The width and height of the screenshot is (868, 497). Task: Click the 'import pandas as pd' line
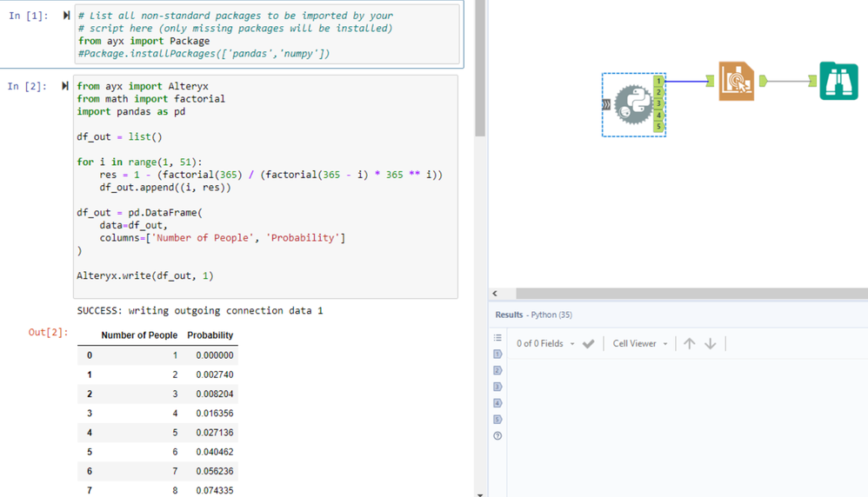[x=131, y=111]
